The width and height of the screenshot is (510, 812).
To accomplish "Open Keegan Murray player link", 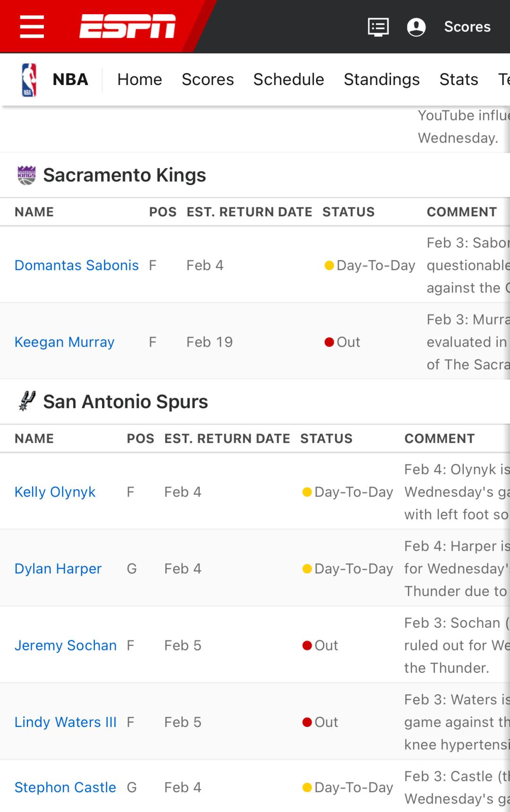I will point(65,342).
